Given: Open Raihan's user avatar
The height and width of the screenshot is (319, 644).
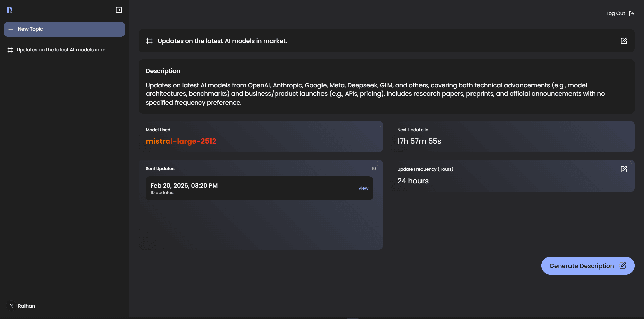Looking at the screenshot, I should pyautogui.click(x=11, y=306).
